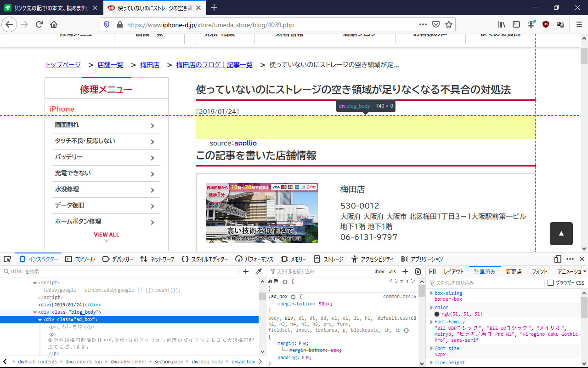588x368 pixels.
Task: Add a new style rule with plus icon
Action: coord(405,271)
